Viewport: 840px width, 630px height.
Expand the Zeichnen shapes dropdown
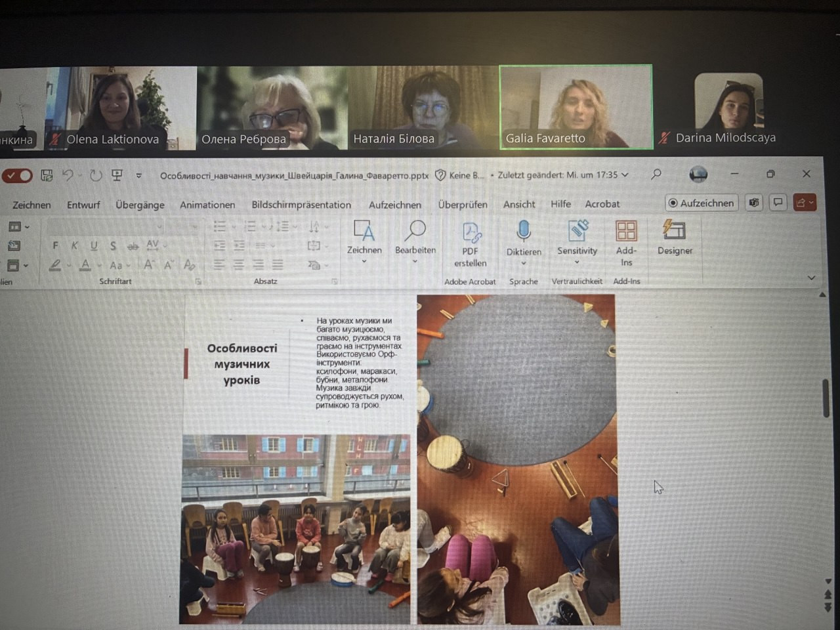[x=364, y=261]
